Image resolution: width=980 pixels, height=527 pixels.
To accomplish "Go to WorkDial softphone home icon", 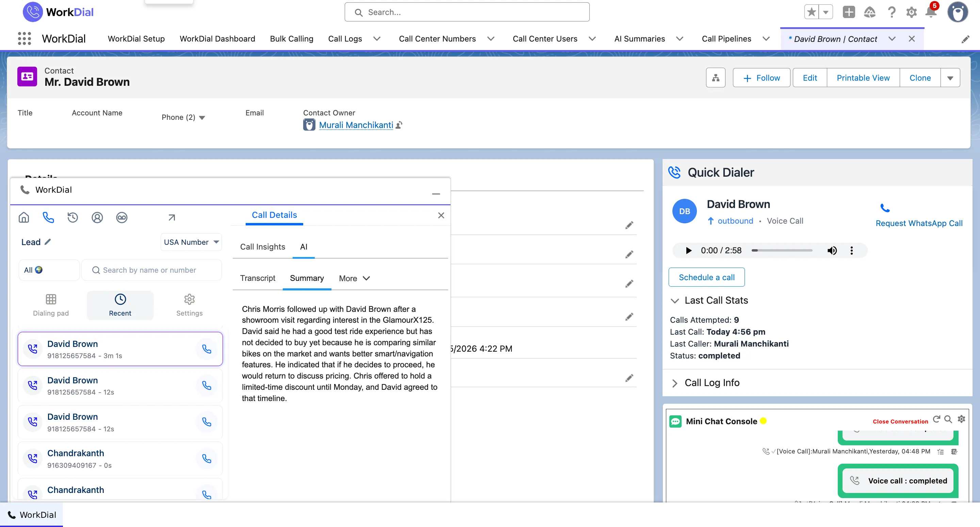I will click(24, 217).
